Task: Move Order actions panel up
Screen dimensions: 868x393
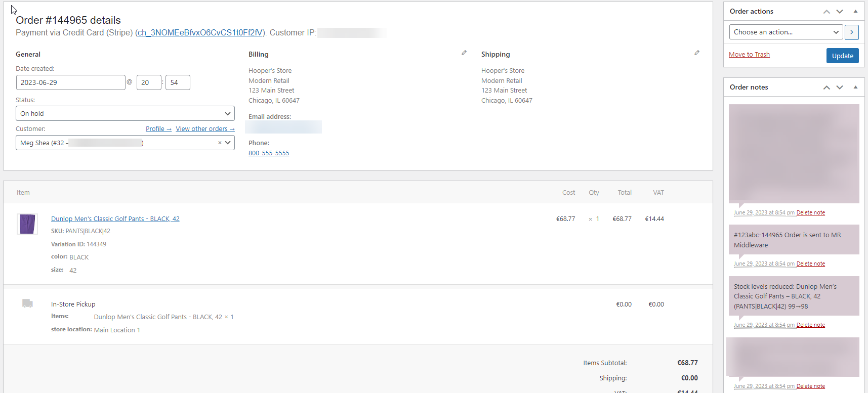Action: [x=826, y=12]
